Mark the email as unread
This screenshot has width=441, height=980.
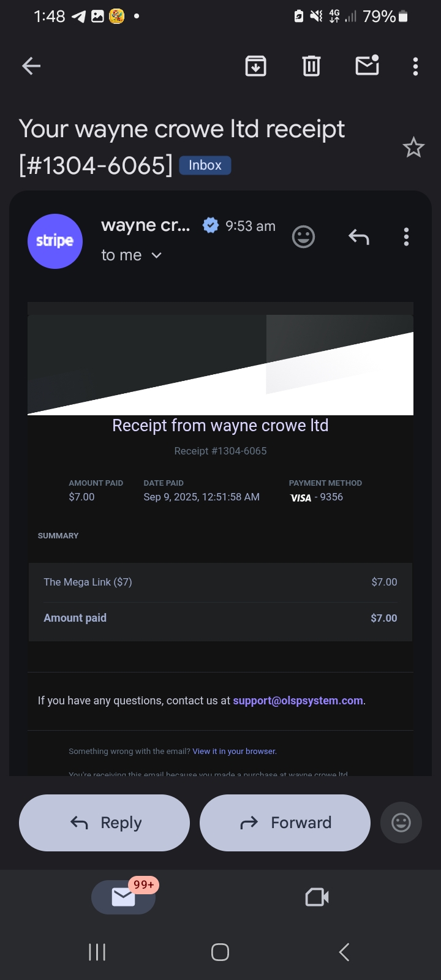[x=367, y=66]
